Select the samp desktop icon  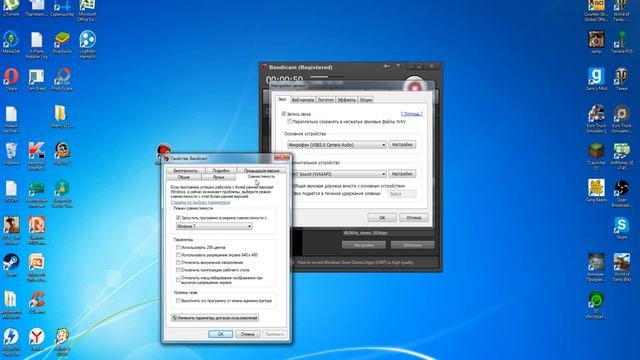[x=596, y=42]
